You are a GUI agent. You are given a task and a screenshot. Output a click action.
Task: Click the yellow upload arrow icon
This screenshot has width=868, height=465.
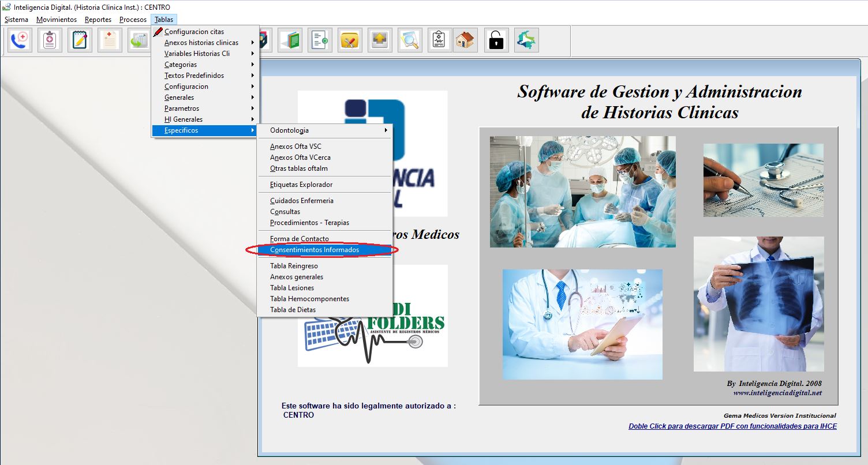380,40
